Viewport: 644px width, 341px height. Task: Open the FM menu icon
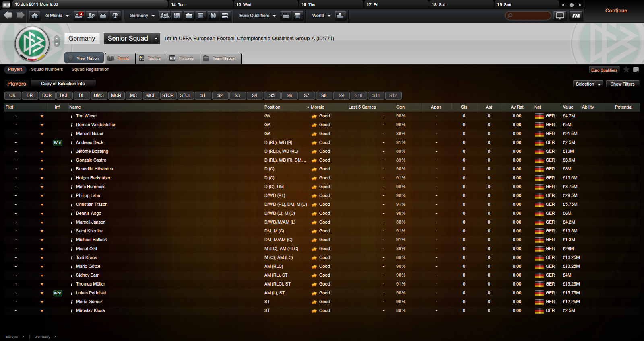(576, 16)
